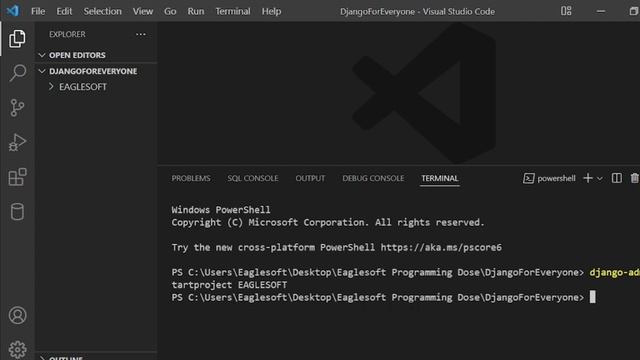Click the terminal prompt cursor
The height and width of the screenshot is (360, 640).
click(x=592, y=297)
